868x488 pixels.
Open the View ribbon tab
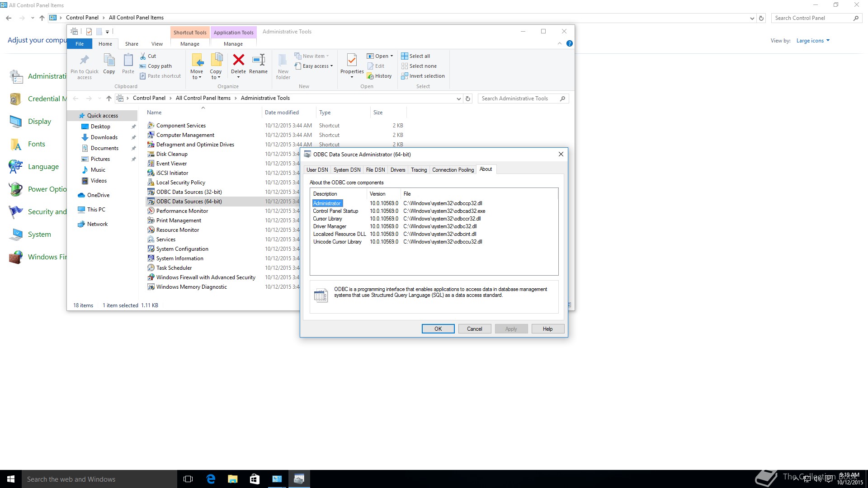(157, 44)
